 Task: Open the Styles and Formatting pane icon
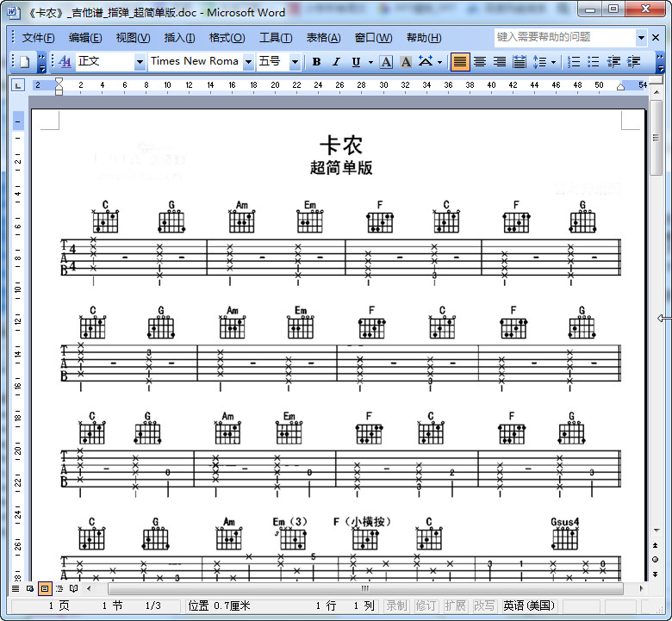point(65,62)
